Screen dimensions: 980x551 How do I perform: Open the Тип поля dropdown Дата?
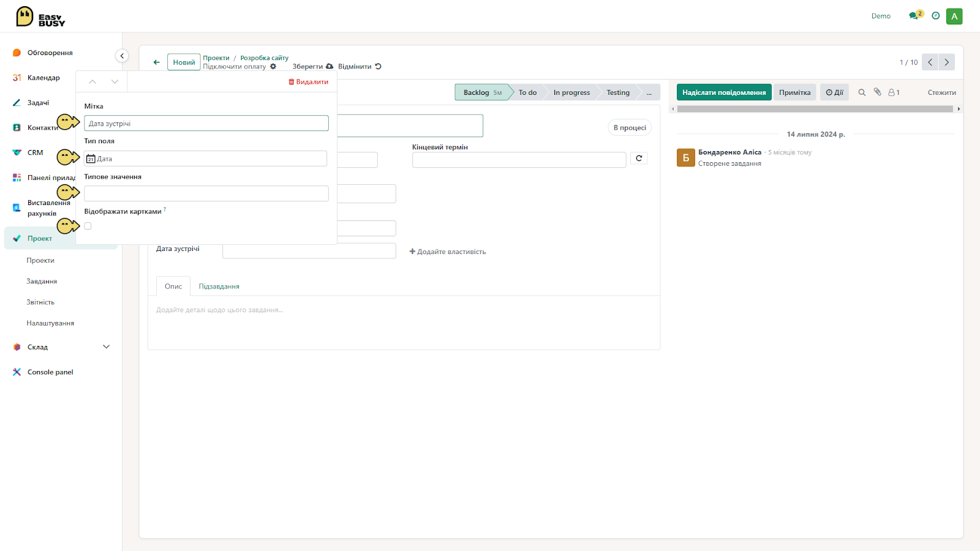click(x=205, y=159)
